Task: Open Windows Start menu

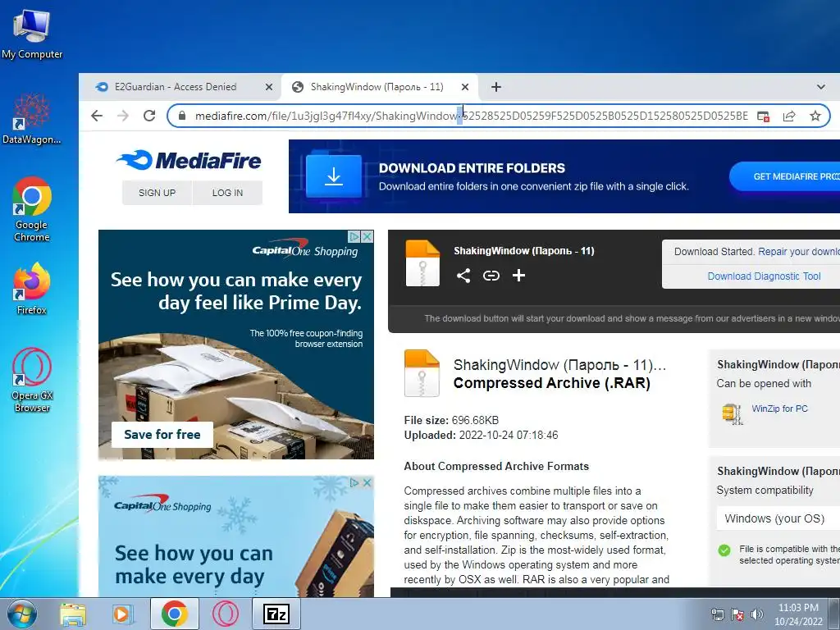Action: click(21, 614)
